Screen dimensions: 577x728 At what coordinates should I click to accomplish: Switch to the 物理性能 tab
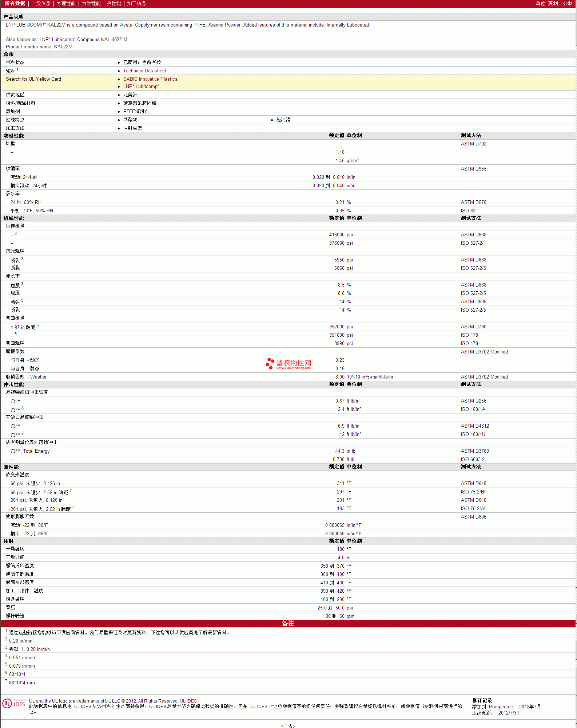coord(66,3)
